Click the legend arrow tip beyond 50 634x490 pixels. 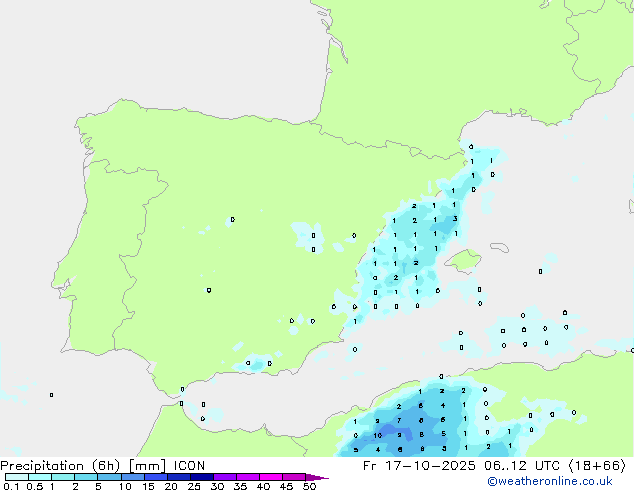tap(317, 477)
